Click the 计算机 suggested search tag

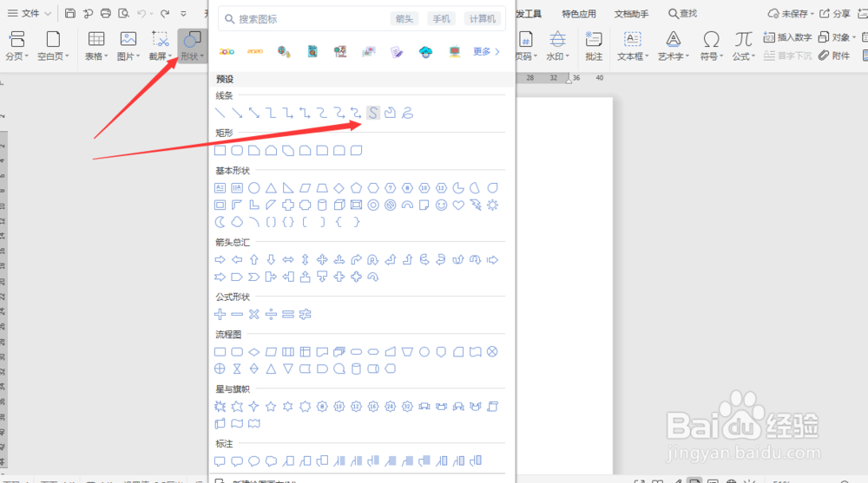(482, 19)
